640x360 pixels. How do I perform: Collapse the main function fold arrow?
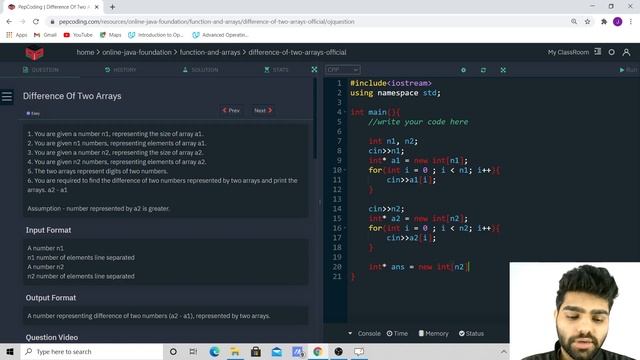[345, 112]
